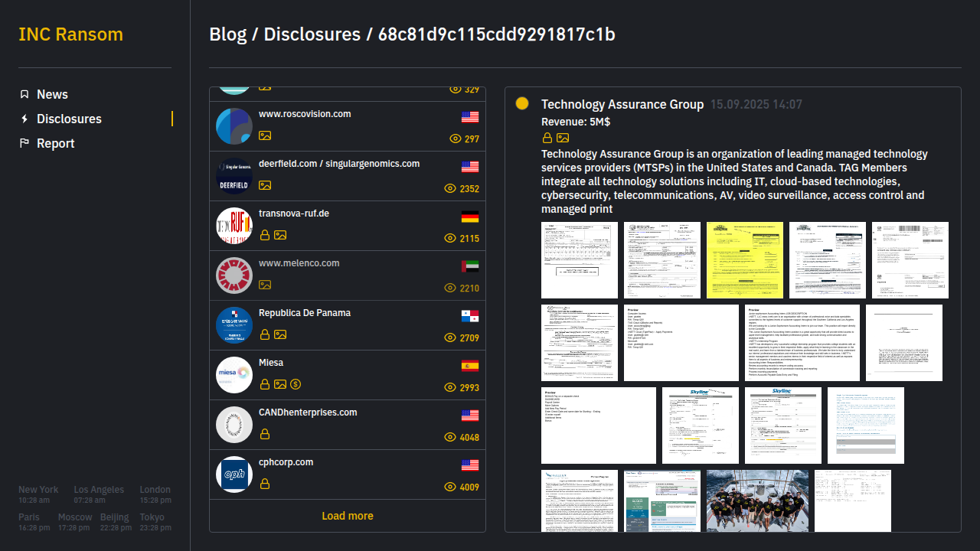Click the lock icon under Revenue: 5M$
This screenshot has height=551, width=980.
pyautogui.click(x=547, y=138)
